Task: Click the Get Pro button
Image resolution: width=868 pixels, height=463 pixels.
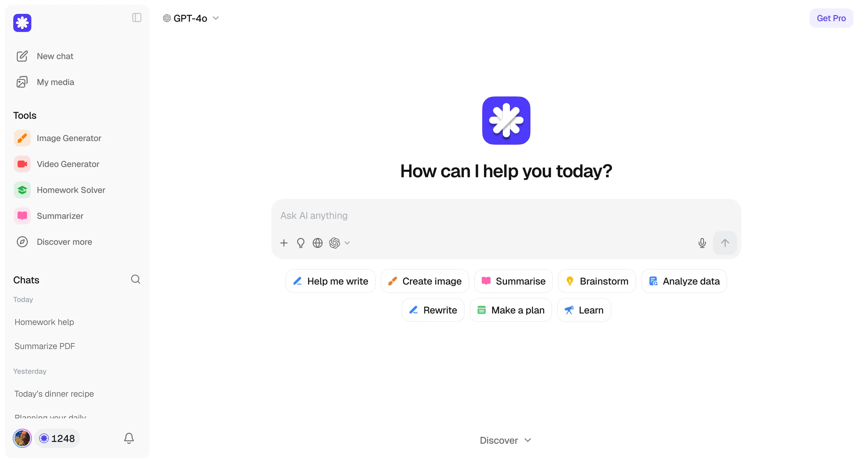Action: tap(831, 18)
